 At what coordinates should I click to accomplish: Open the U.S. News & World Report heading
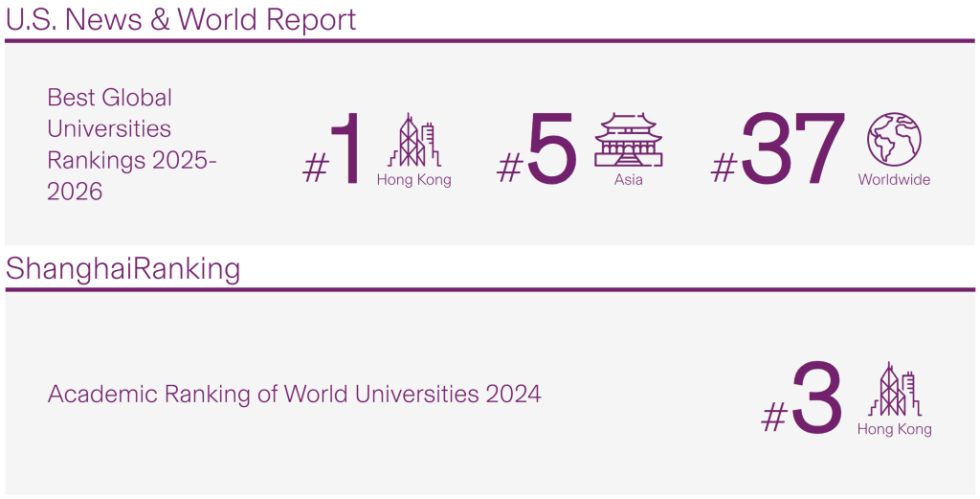pyautogui.click(x=181, y=19)
